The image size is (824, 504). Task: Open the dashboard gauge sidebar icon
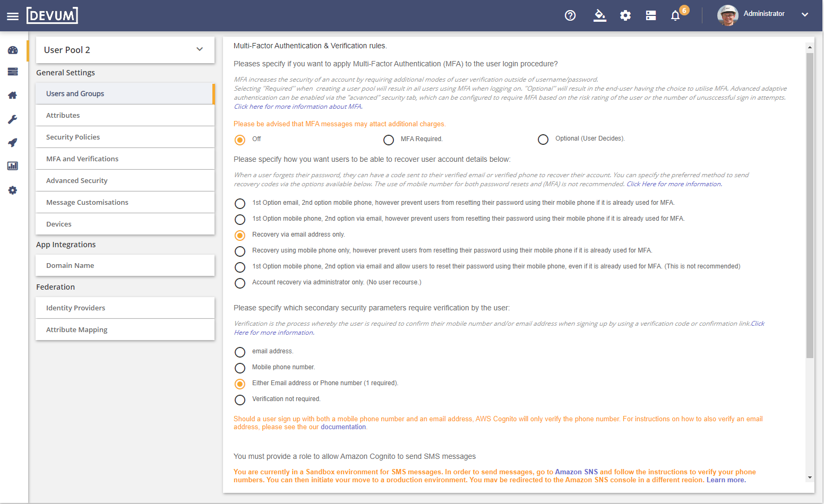click(x=13, y=50)
